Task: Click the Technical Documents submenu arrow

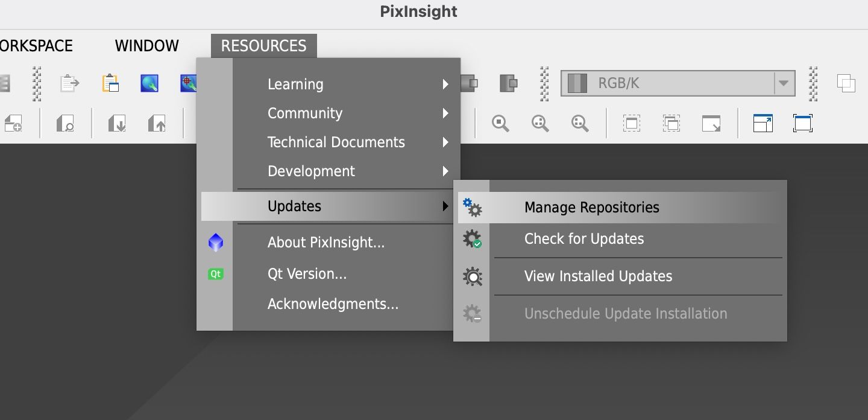Action: coord(445,142)
